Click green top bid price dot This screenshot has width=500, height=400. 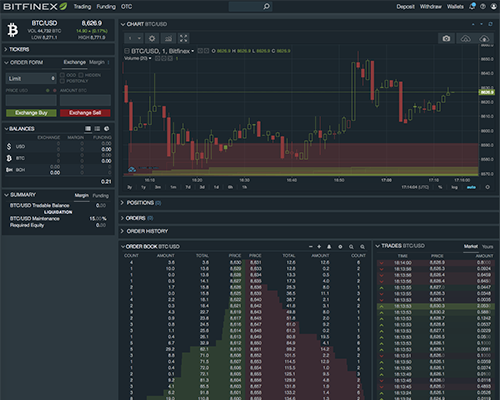[x=48, y=90]
